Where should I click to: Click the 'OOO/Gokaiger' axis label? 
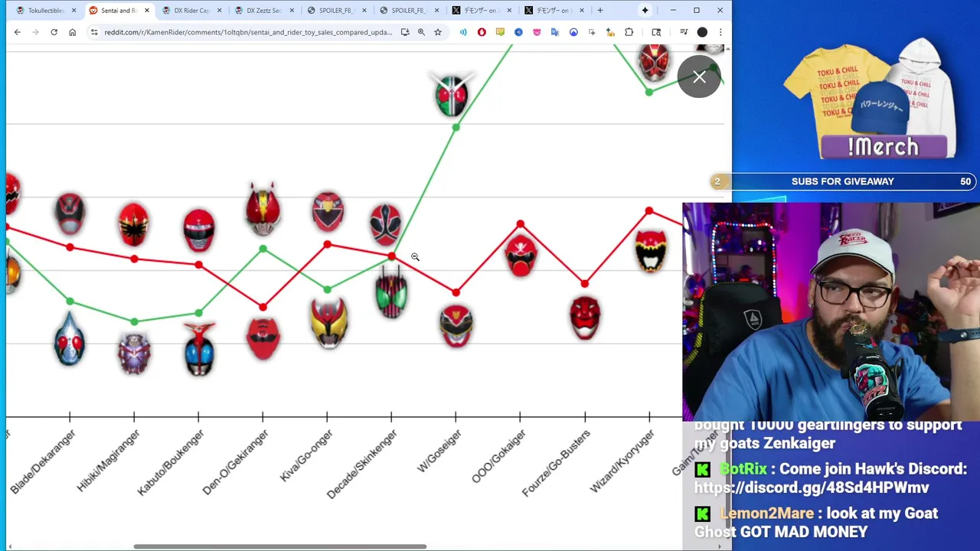click(x=500, y=457)
